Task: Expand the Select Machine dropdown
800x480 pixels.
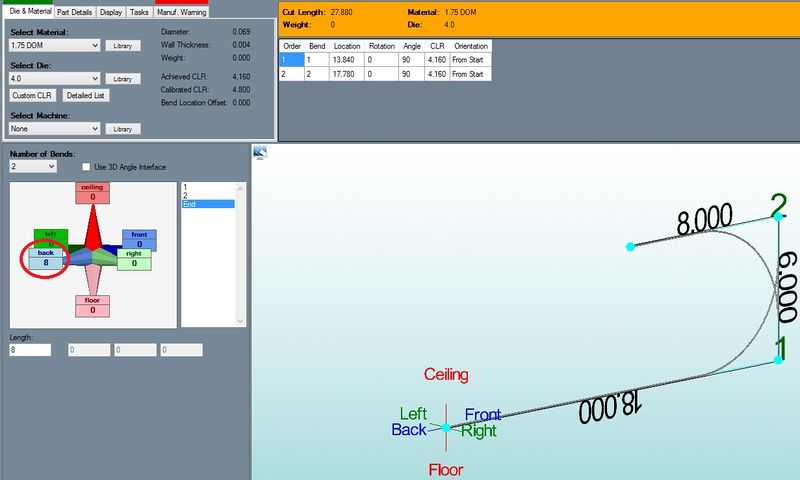Action: pyautogui.click(x=55, y=128)
